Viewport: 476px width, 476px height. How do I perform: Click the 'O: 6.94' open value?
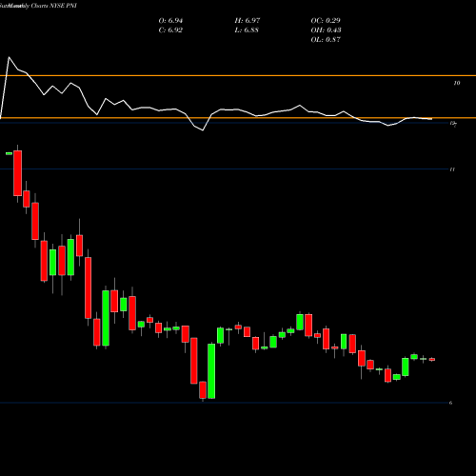170,21
